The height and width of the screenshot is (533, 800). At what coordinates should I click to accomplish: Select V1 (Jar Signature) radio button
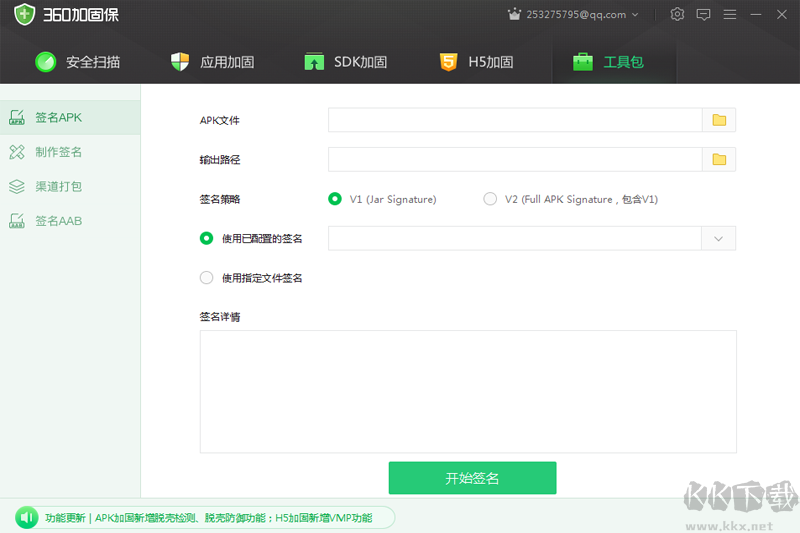coord(335,199)
